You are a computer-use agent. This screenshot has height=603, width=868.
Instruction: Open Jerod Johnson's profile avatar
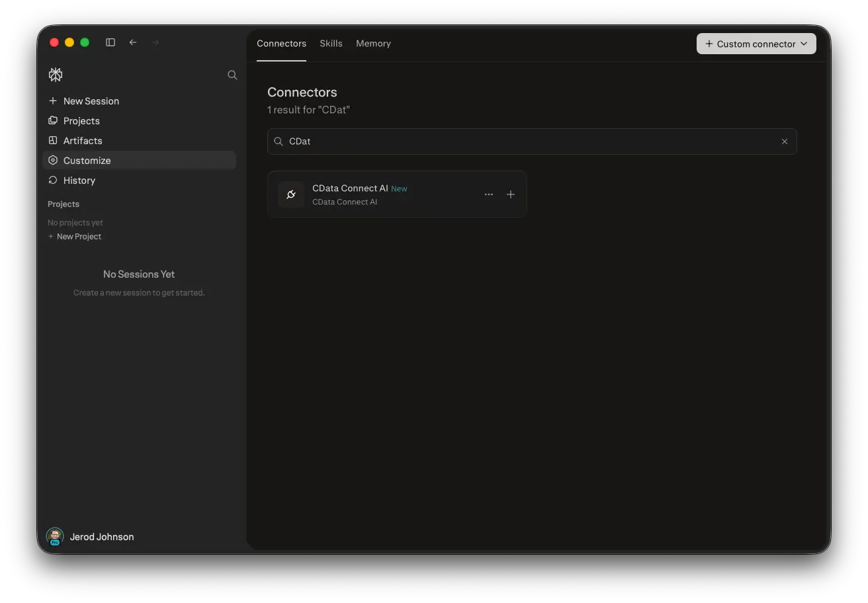[x=55, y=536]
